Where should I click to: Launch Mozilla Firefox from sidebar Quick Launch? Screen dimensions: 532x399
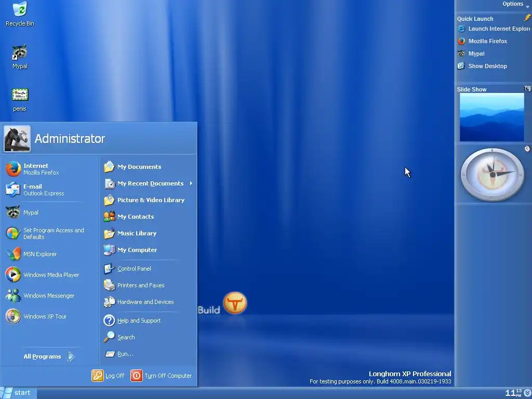(482, 41)
